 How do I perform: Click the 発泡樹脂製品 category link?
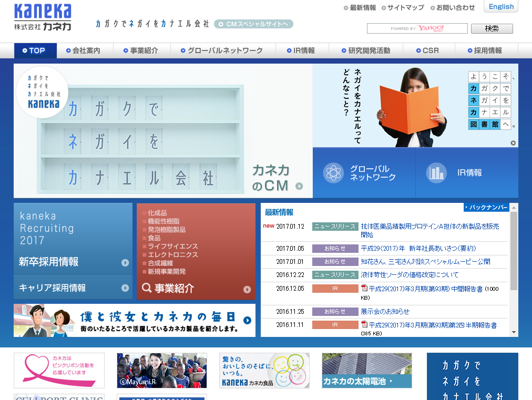pos(167,230)
